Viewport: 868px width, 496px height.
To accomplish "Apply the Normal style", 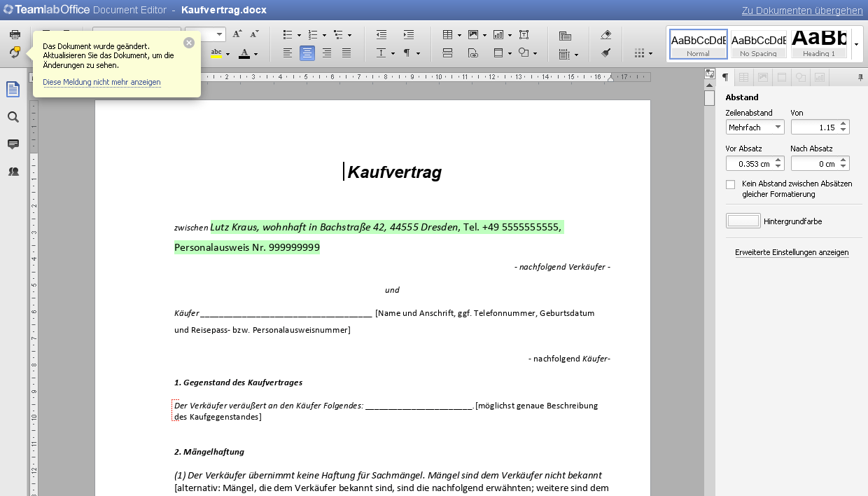I will tap(699, 44).
